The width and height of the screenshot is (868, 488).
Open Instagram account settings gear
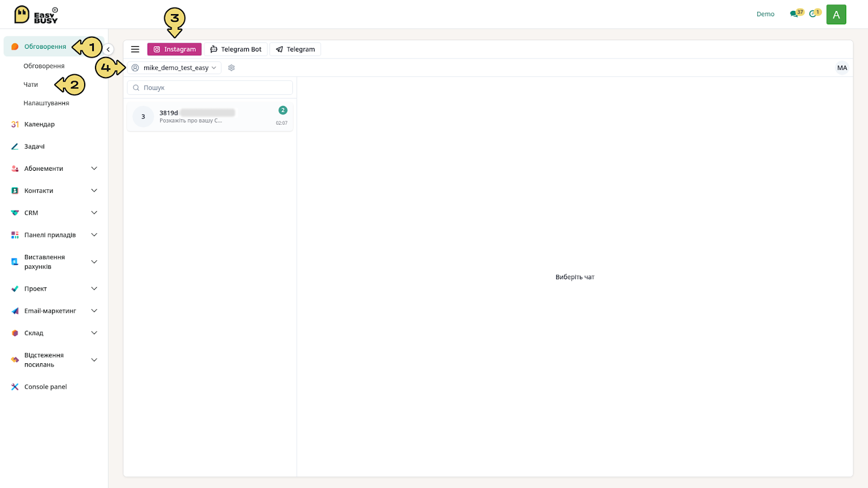232,68
